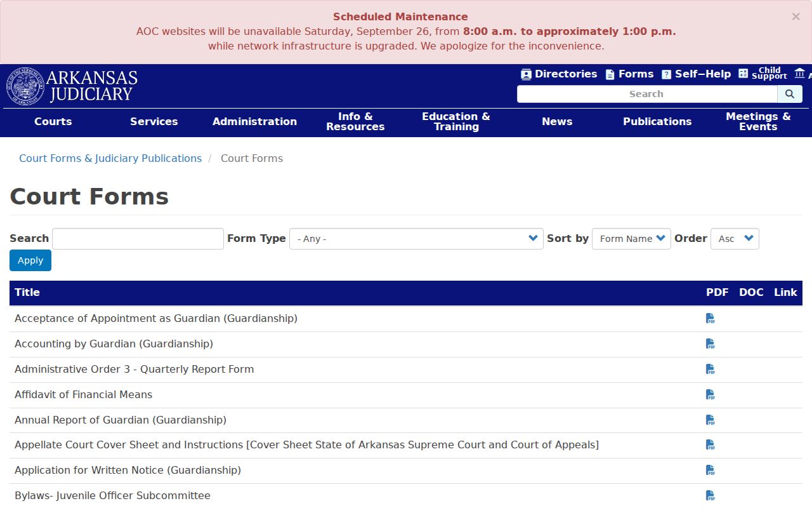812x508 pixels.
Task: Open Directories from the top header
Action: tap(559, 74)
